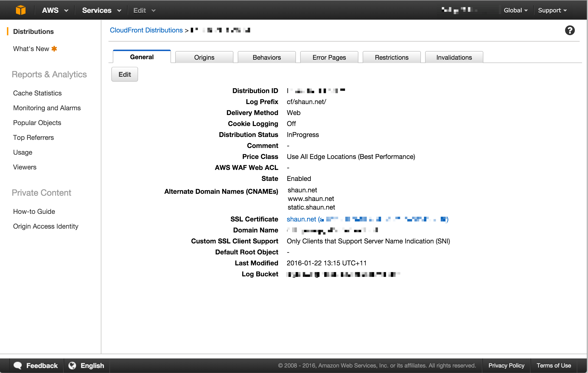588x373 pixels.
Task: Open the help question mark icon
Action: (x=569, y=30)
